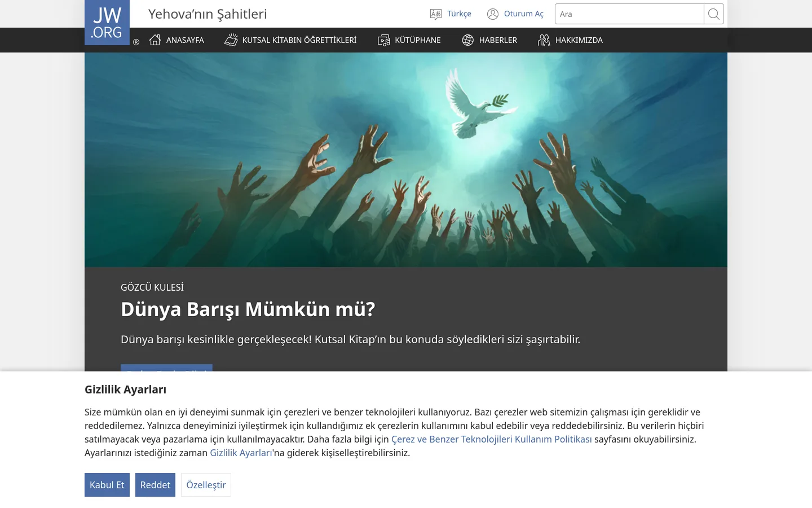Click the language translate icon

[436, 14]
